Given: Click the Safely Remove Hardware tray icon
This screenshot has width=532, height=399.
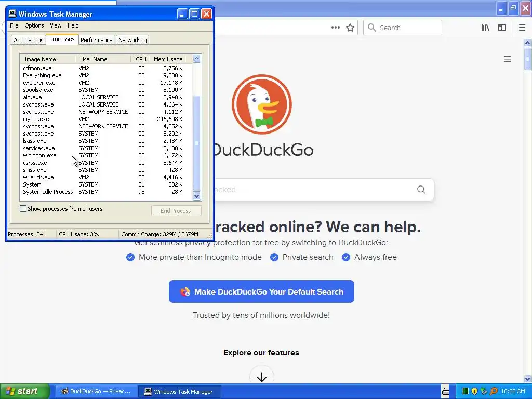Looking at the screenshot, I should coord(484,391).
